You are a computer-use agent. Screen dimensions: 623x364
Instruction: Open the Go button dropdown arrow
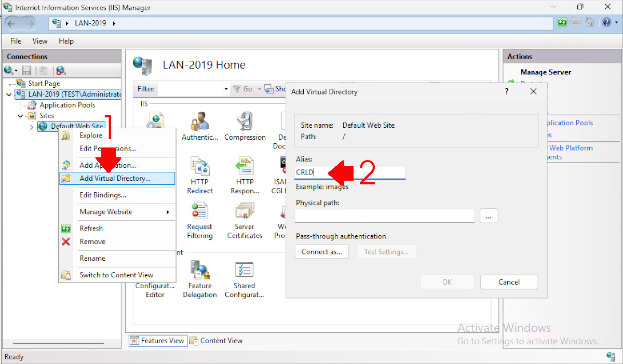click(x=259, y=89)
